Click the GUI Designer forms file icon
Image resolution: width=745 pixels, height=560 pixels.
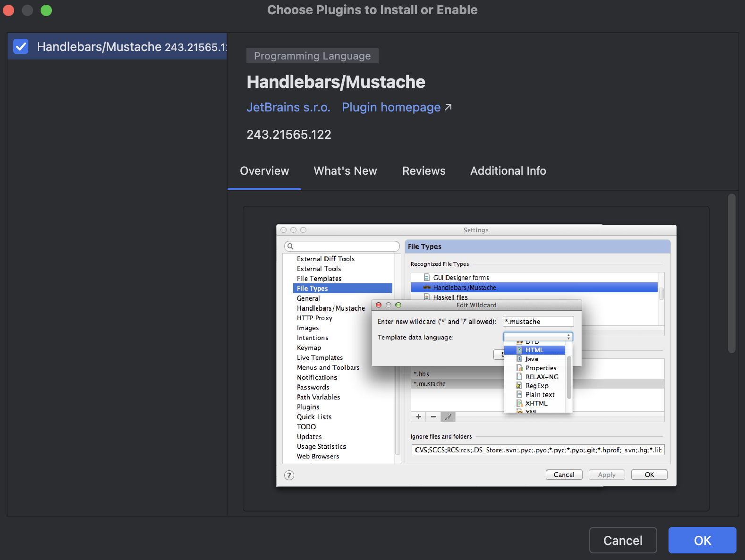point(427,278)
